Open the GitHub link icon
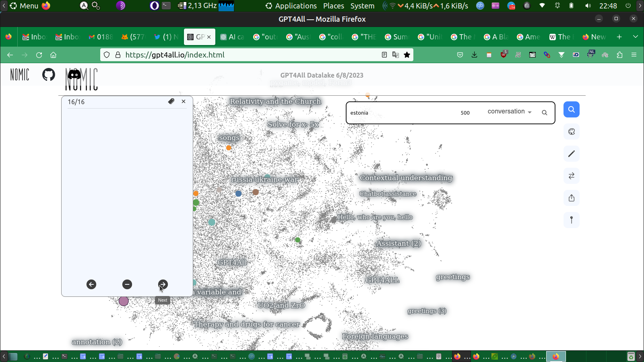The height and width of the screenshot is (362, 644). click(x=49, y=74)
